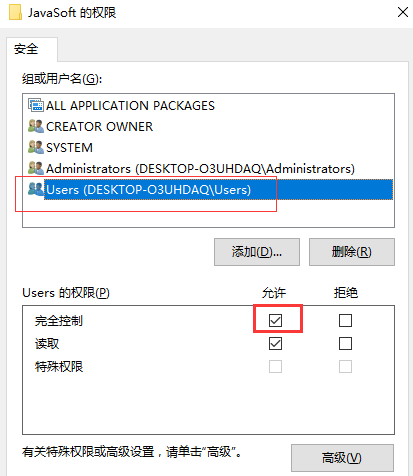Click the Users group icon in the list

36,189
